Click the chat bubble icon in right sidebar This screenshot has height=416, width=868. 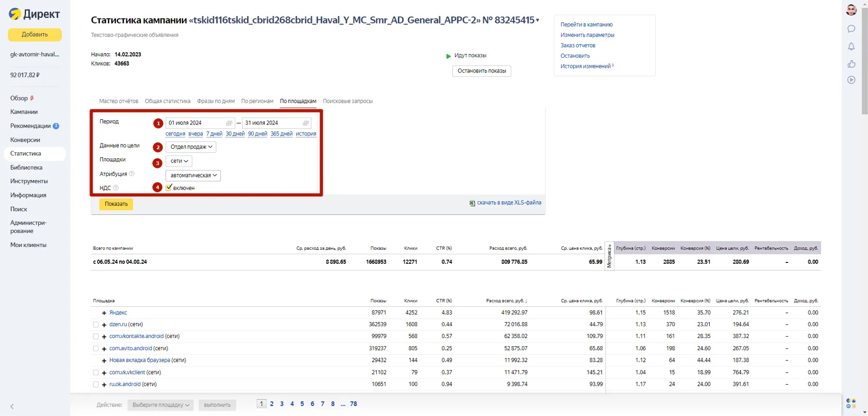click(x=851, y=29)
